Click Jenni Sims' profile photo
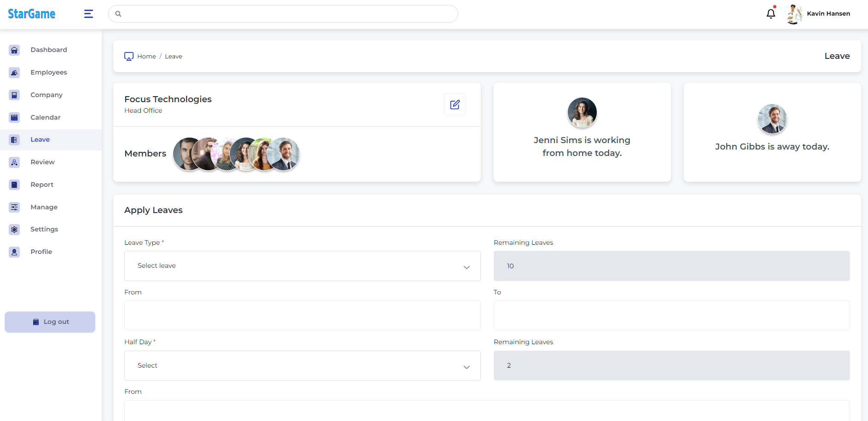The width and height of the screenshot is (868, 421). click(x=582, y=112)
